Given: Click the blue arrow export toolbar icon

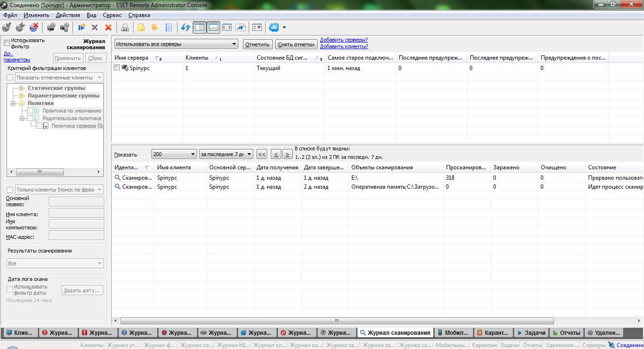Looking at the screenshot, I should [x=240, y=27].
